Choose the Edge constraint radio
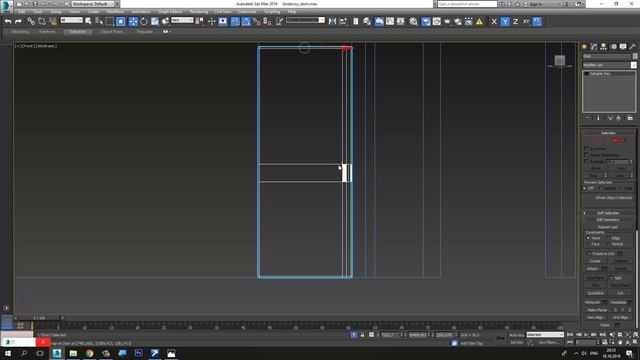640x360 pixels. [608, 238]
